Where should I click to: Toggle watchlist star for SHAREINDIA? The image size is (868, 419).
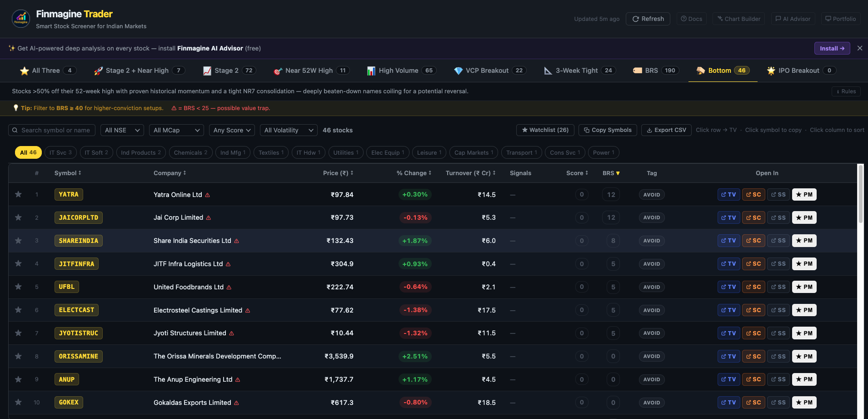[18, 241]
